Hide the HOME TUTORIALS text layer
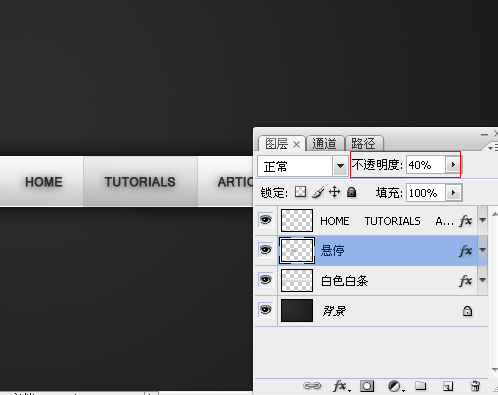This screenshot has height=395, width=498. pos(266,220)
